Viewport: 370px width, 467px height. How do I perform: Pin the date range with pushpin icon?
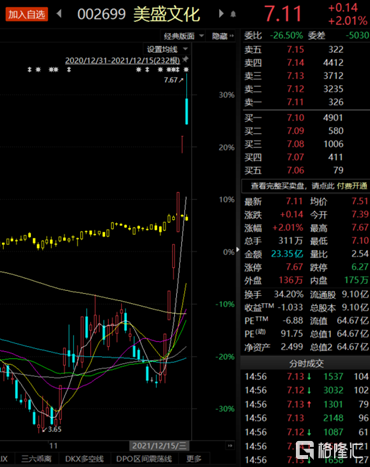[185, 60]
